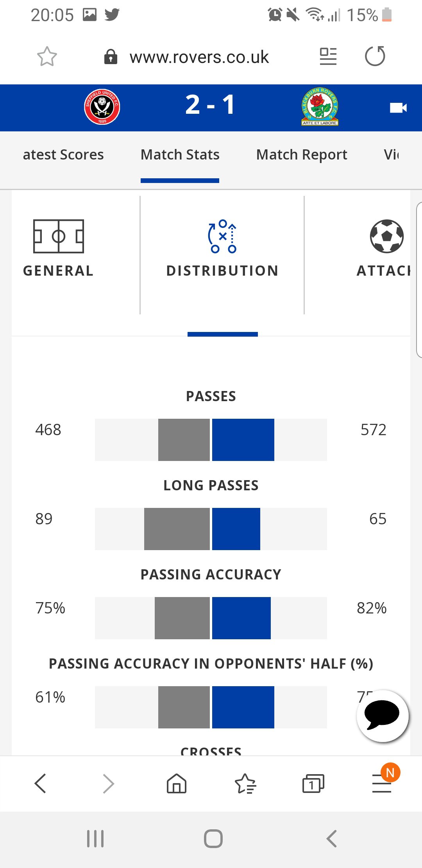Tap the blue Passes bar segment
The image size is (422, 868).
pos(243,440)
